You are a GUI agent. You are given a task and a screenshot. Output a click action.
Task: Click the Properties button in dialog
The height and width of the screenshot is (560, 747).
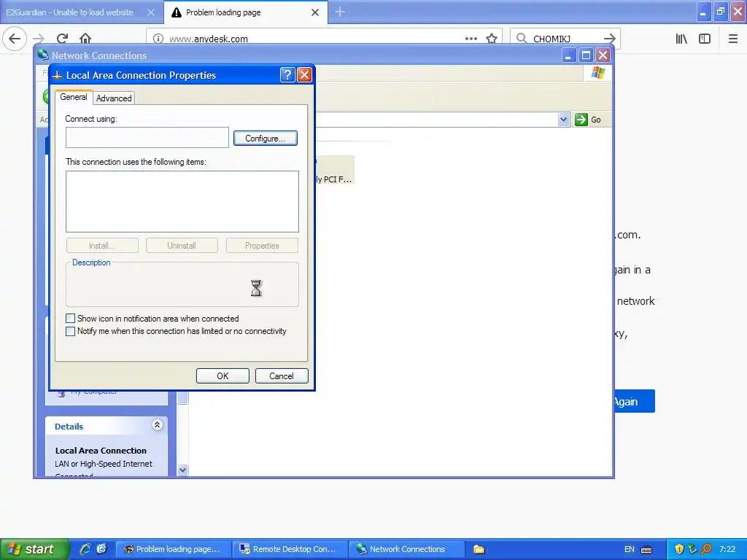tap(262, 246)
